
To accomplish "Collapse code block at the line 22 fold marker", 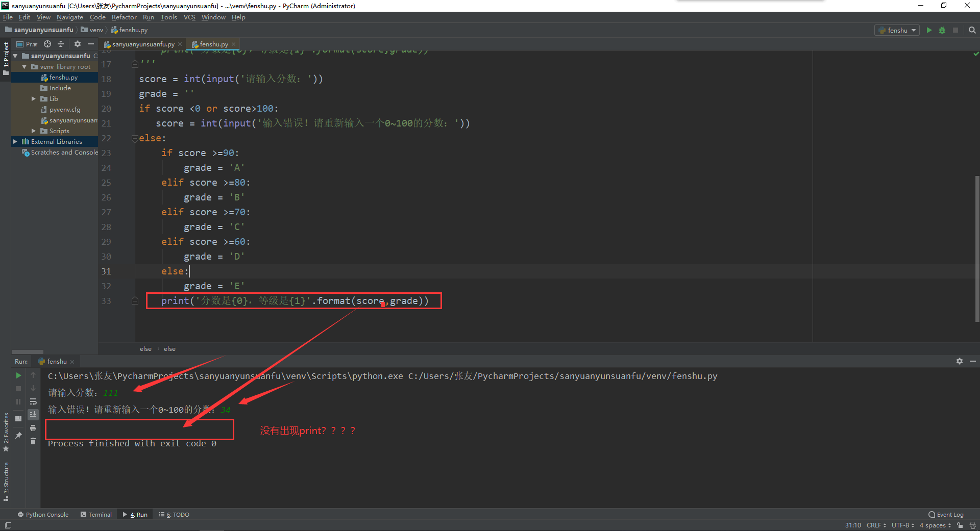I will click(x=135, y=138).
